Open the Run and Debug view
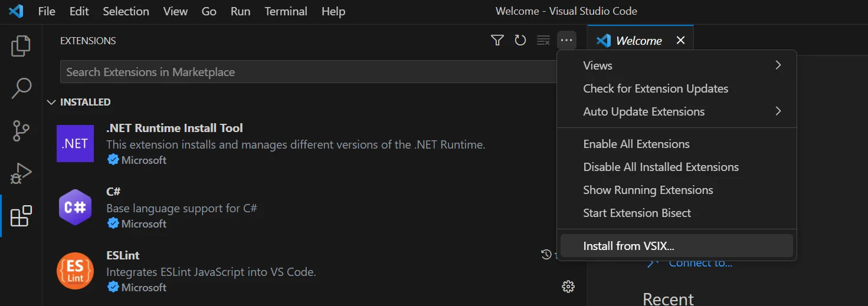This screenshot has height=306, width=868. (x=21, y=173)
